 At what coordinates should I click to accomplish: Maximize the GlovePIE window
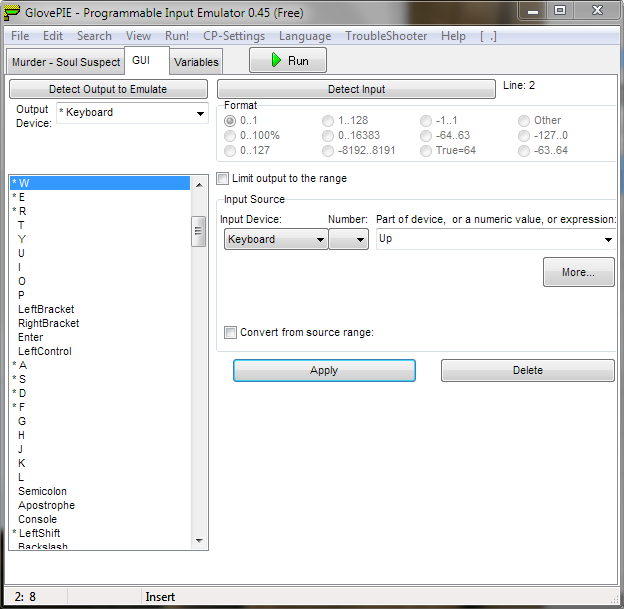point(560,10)
